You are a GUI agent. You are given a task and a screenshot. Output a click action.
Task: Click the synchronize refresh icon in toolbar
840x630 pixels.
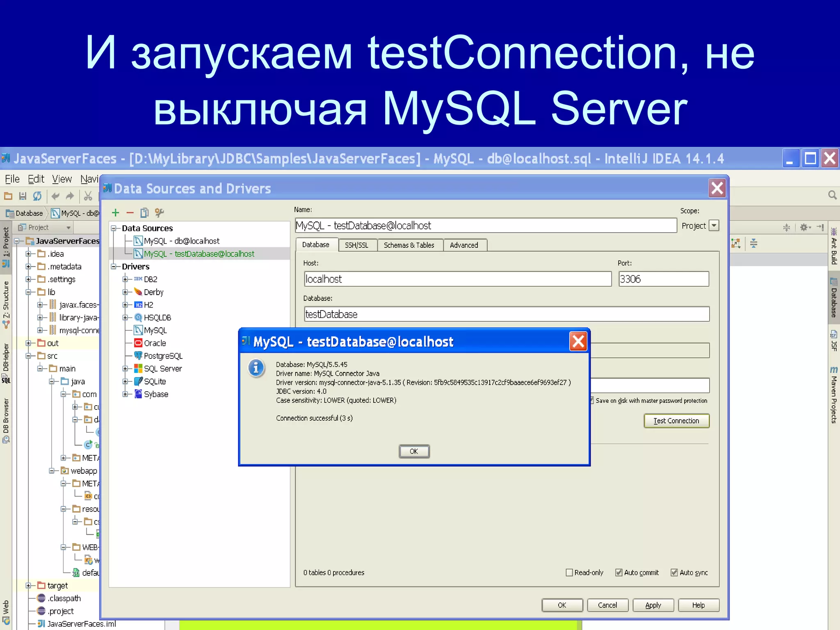pos(37,196)
